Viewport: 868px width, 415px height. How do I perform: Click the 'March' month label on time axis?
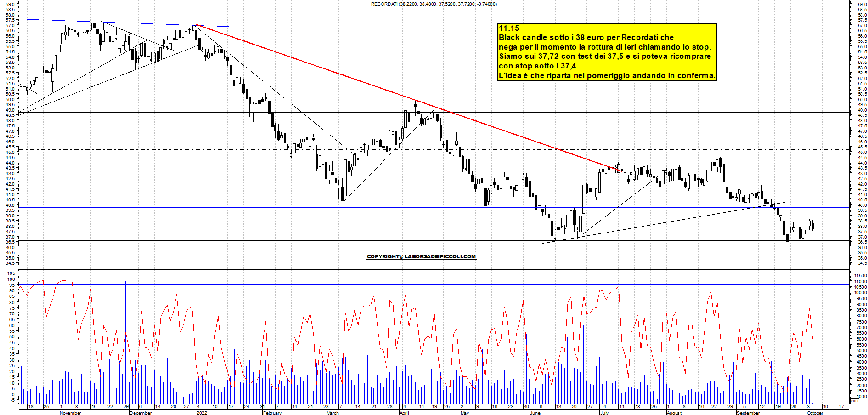[333, 413]
